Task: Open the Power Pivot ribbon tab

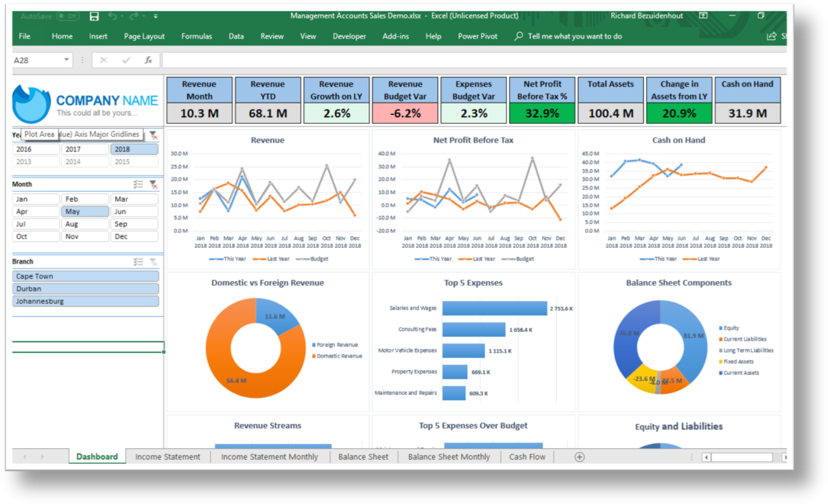Action: point(477,36)
